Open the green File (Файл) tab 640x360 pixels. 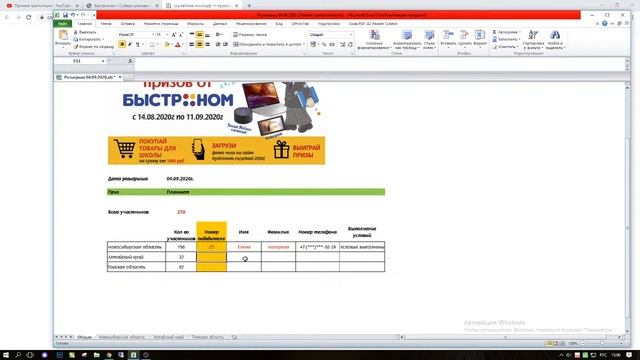[62, 24]
